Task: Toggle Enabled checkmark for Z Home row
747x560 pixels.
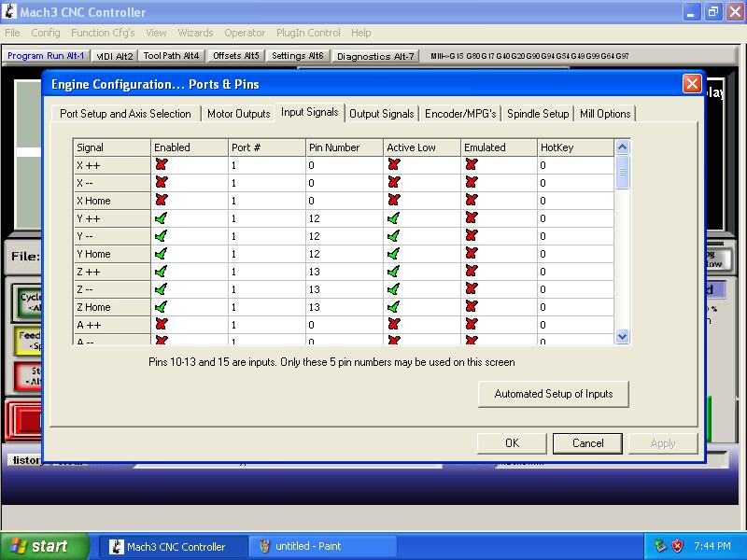Action: click(x=162, y=307)
